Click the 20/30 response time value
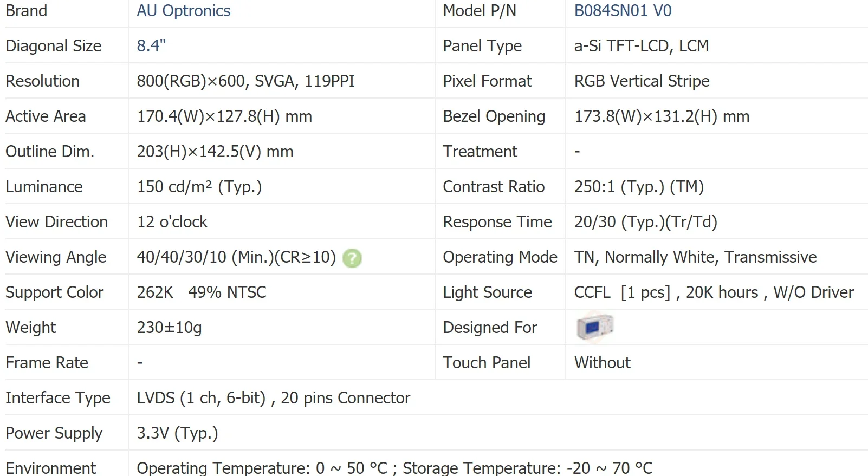The height and width of the screenshot is (476, 868). click(x=645, y=222)
